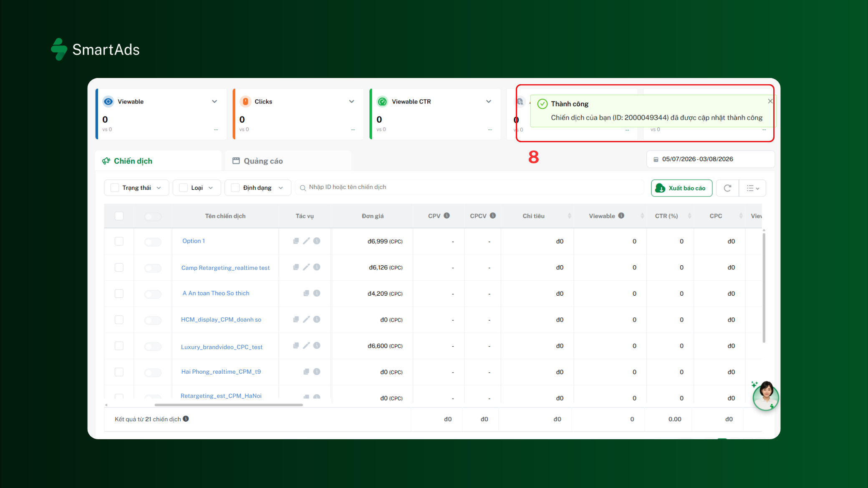Open the virtual assistant chat avatar
This screenshot has width=868, height=488.
coord(766,396)
